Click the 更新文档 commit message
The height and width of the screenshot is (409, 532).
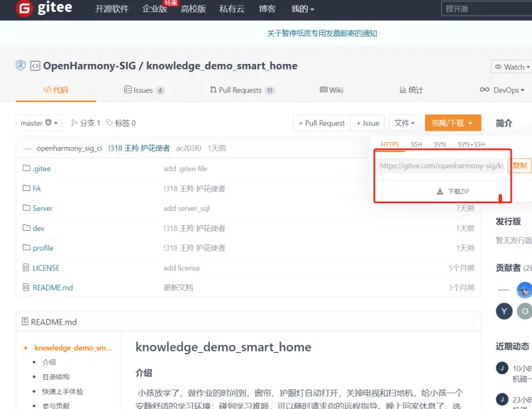[178, 288]
